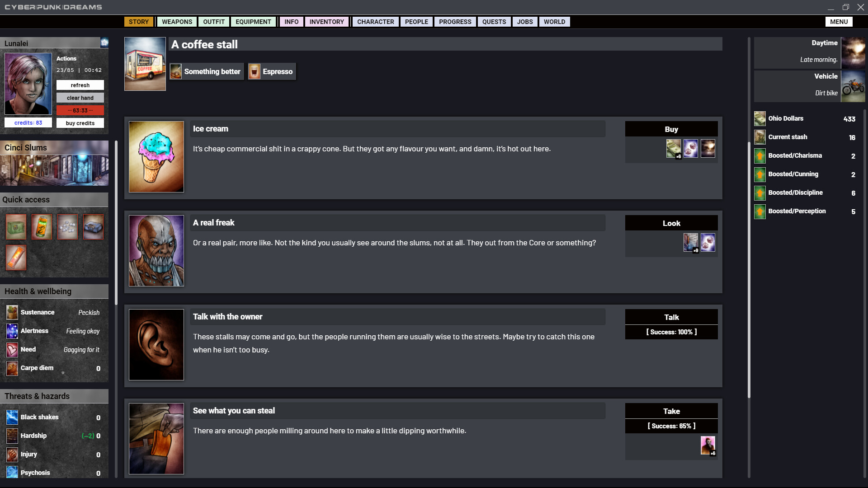
Task: Collapse the Health & wellbeing section
Action: [54, 291]
